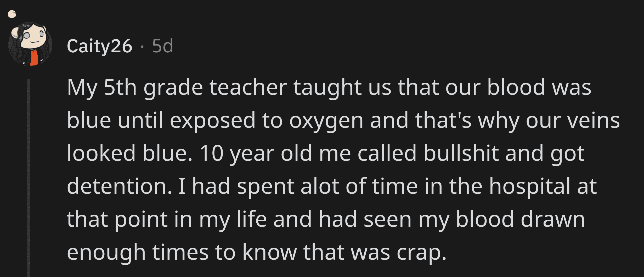Click the word "bullshit" in the comment

tap(461, 153)
